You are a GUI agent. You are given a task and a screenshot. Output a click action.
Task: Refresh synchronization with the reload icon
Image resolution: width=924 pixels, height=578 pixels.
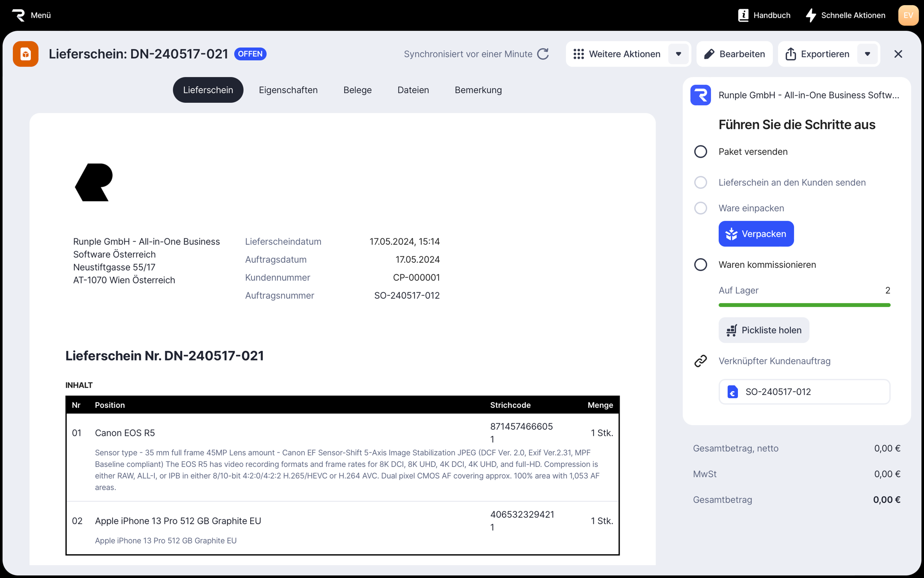click(x=543, y=54)
